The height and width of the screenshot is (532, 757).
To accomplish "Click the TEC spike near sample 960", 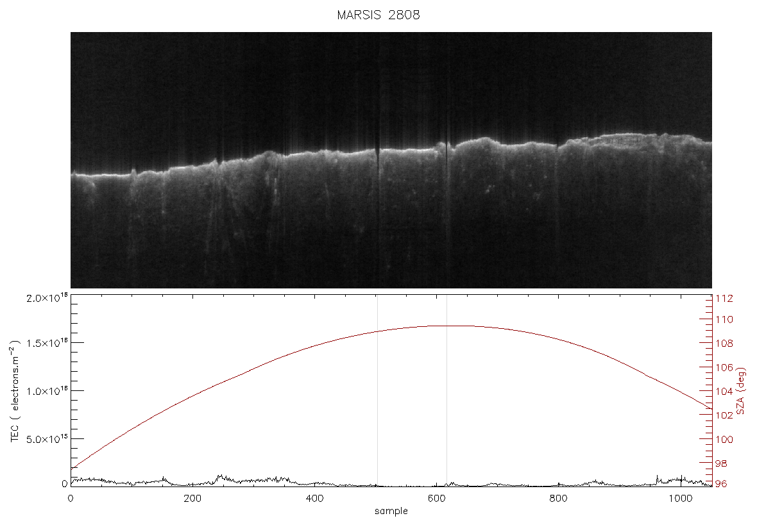I will point(657,478).
